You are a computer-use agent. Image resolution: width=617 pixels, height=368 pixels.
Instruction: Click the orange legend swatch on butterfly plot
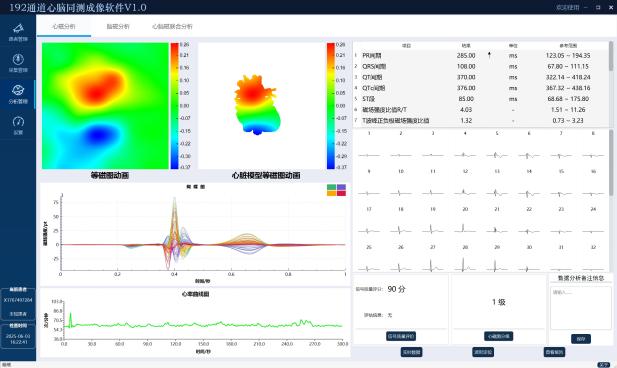(331, 193)
